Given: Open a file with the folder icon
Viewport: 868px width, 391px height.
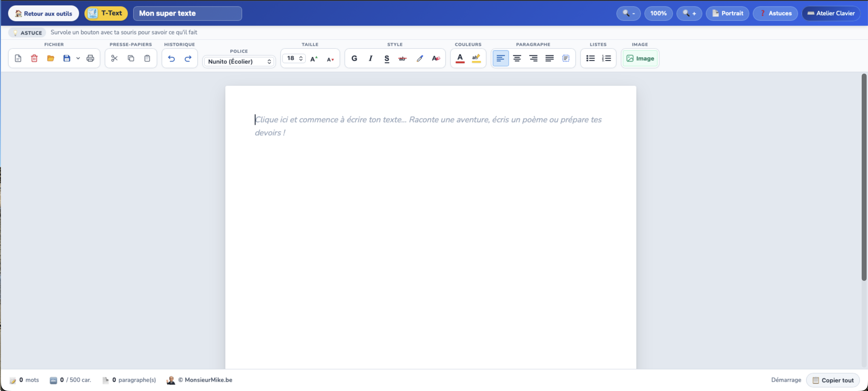Looking at the screenshot, I should coord(51,58).
